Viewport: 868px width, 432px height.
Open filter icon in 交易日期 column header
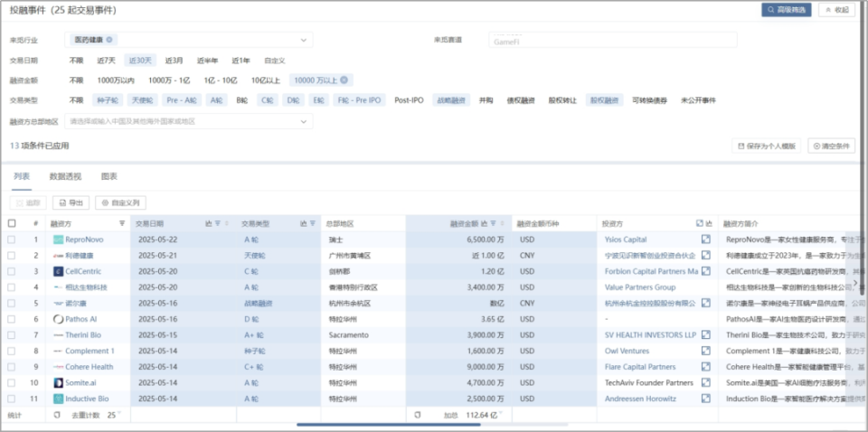click(218, 223)
